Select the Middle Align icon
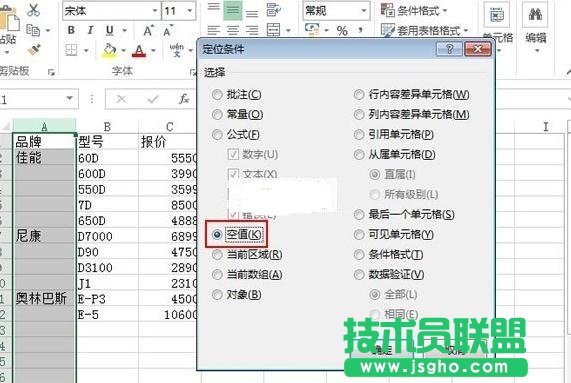This screenshot has height=383, width=571. (232, 10)
